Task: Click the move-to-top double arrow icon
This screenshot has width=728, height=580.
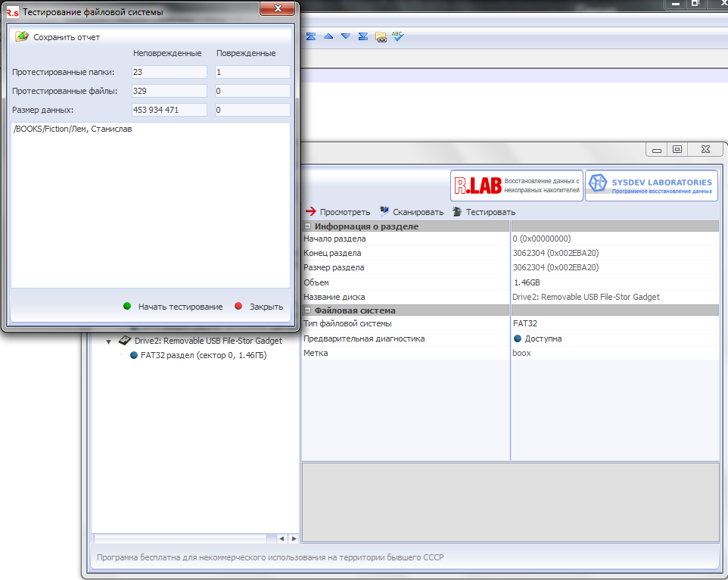Action: [x=311, y=36]
